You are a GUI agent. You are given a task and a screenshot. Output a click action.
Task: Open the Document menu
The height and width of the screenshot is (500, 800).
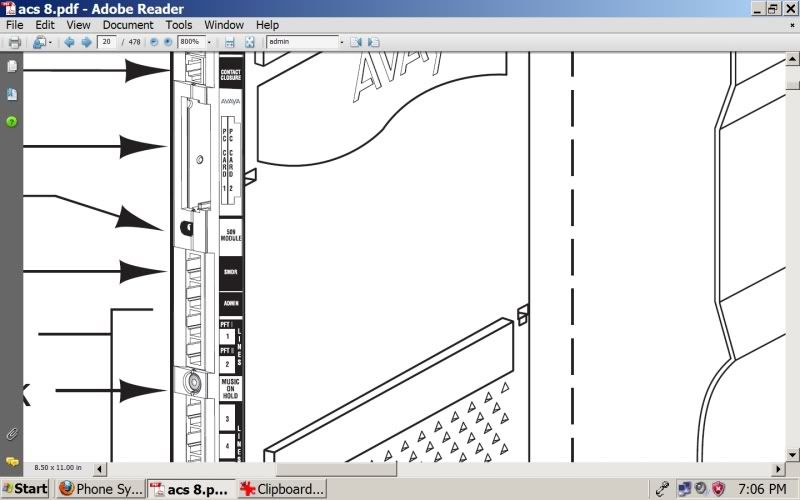(128, 25)
